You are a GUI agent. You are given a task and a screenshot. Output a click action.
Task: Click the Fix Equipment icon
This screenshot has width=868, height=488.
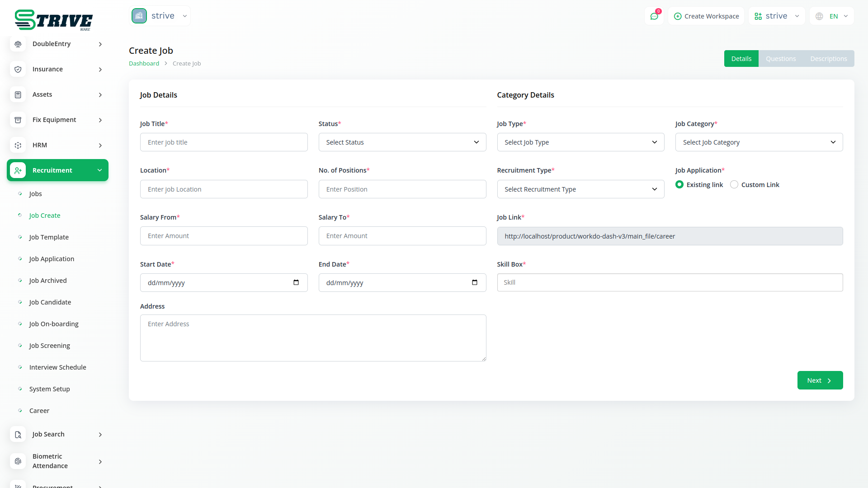(18, 120)
